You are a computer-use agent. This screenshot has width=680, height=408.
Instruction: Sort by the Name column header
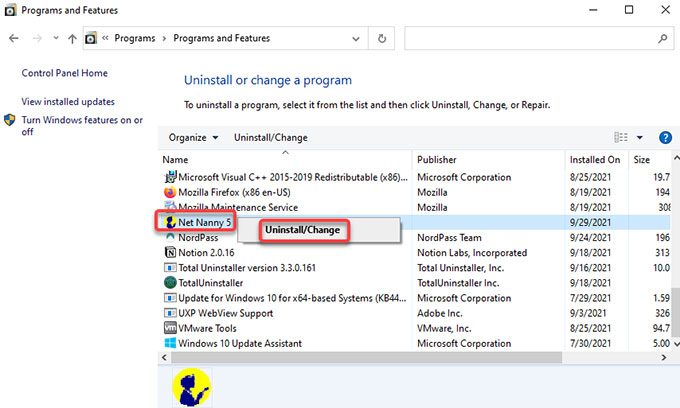pos(175,160)
